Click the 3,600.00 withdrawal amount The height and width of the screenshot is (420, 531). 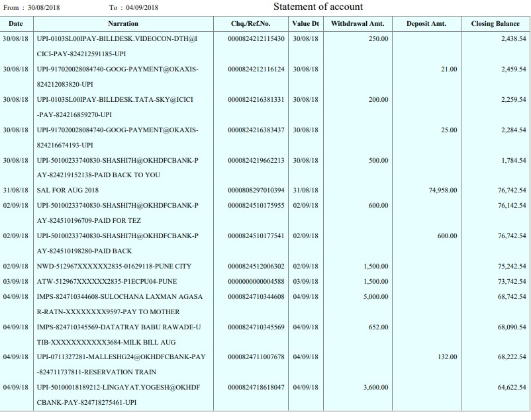pyautogui.click(x=375, y=388)
